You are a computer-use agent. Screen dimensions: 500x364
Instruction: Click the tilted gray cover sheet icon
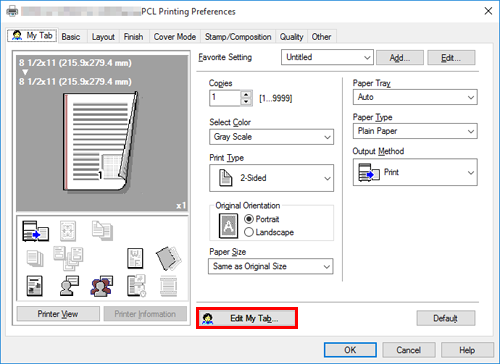169,258
